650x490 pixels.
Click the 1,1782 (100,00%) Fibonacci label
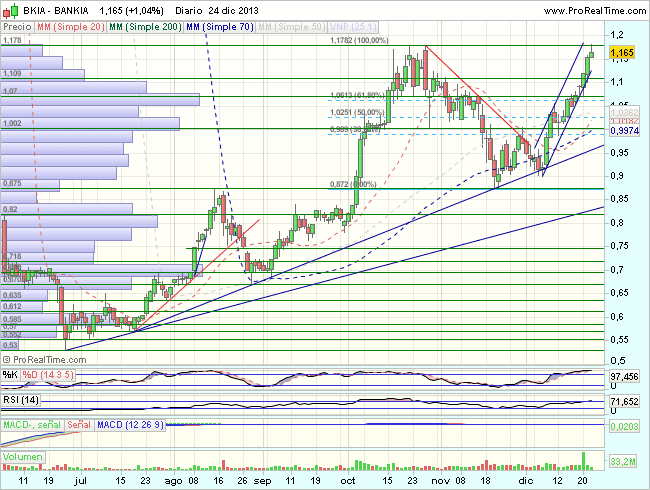tap(359, 40)
